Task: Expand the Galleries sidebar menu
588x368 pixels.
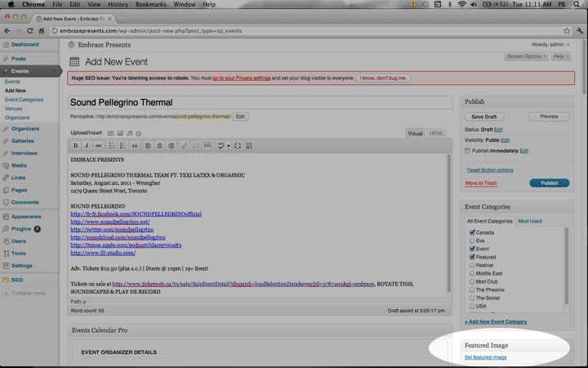Action: click(x=23, y=141)
